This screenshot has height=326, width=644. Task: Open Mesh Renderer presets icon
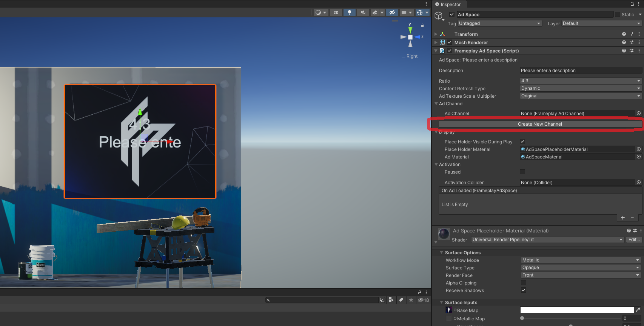coord(632,42)
